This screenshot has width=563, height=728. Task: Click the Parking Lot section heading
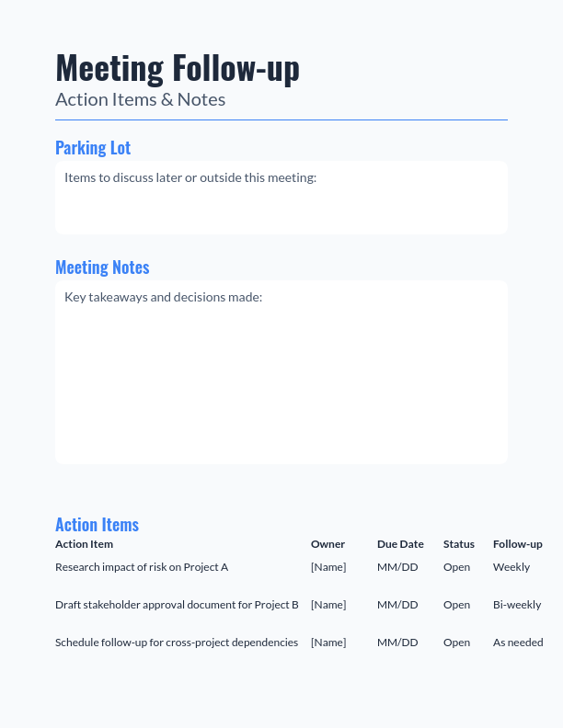93,148
